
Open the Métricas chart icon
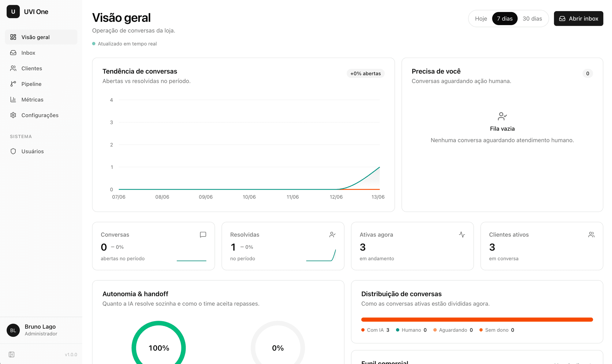point(13,99)
